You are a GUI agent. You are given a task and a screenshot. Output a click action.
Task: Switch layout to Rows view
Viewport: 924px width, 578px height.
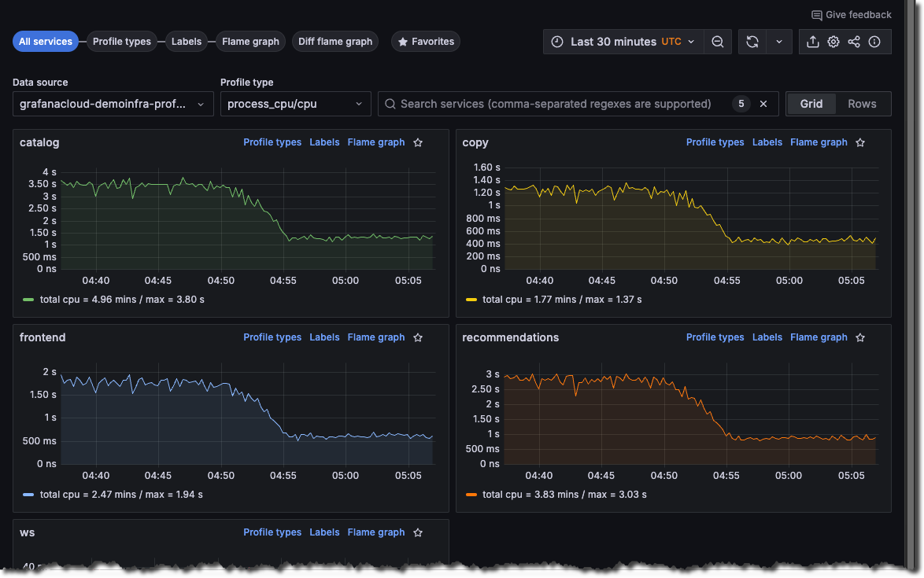pyautogui.click(x=862, y=104)
